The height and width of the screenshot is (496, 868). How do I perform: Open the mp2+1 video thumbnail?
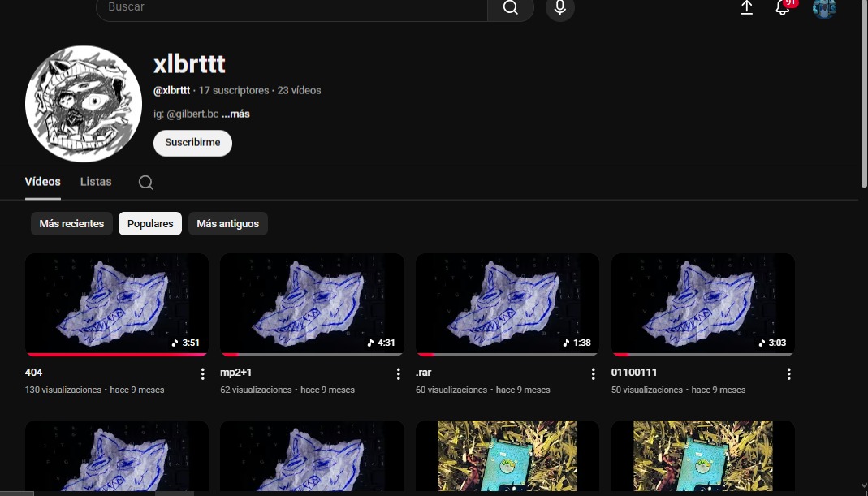[313, 304]
